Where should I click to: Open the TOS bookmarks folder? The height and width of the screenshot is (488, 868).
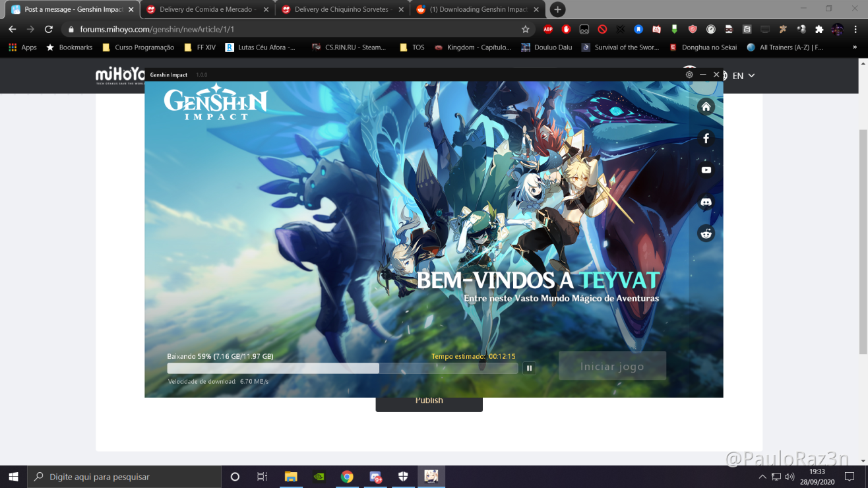tap(412, 47)
